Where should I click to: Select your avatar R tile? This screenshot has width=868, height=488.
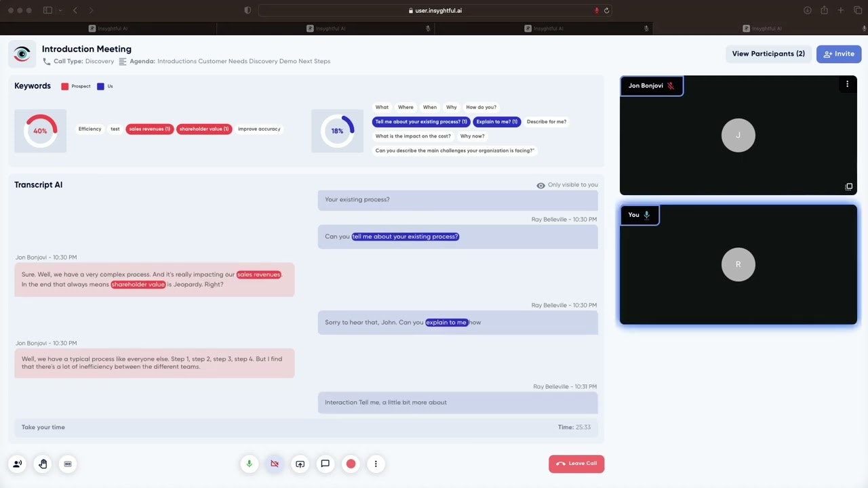[x=738, y=264]
